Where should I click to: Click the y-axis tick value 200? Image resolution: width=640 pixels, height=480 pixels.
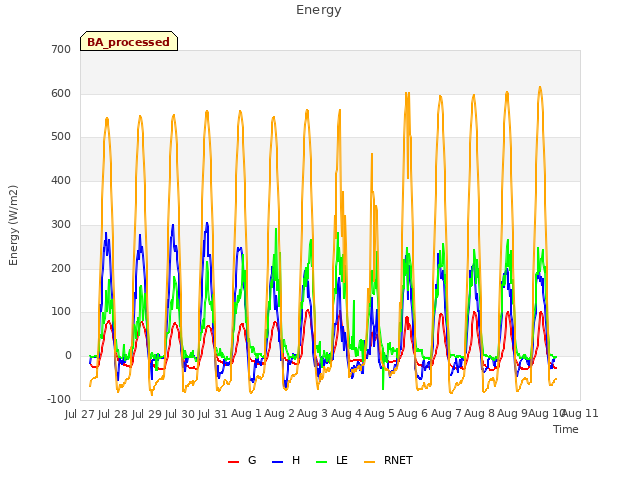61,269
